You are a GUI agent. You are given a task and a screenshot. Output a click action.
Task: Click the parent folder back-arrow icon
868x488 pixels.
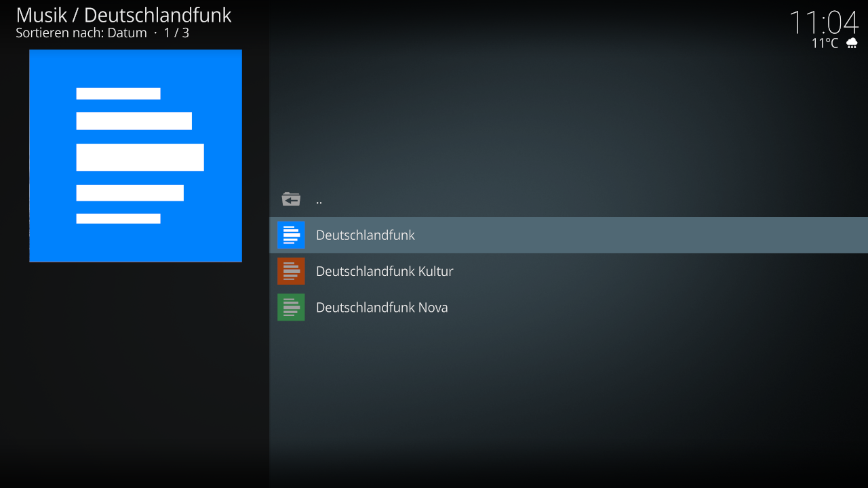(x=291, y=199)
